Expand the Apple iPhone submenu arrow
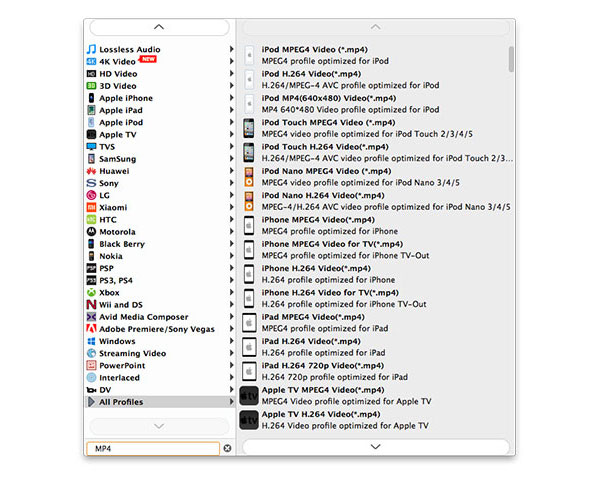Viewport: 600px width, 482px height. click(232, 98)
